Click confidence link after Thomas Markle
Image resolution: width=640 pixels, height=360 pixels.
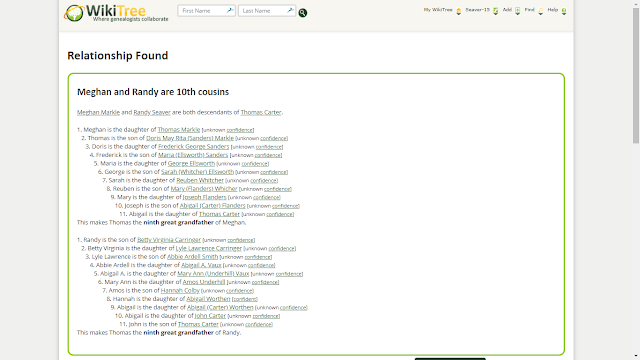(x=240, y=130)
